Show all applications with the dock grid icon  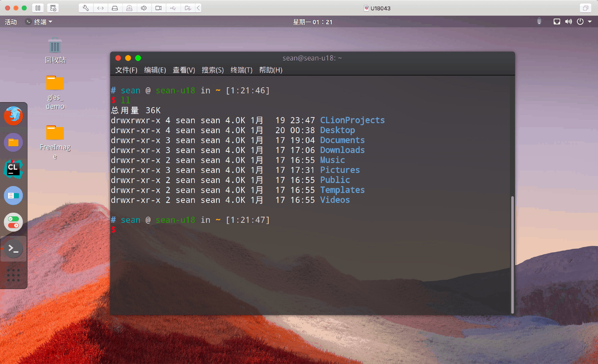click(13, 275)
